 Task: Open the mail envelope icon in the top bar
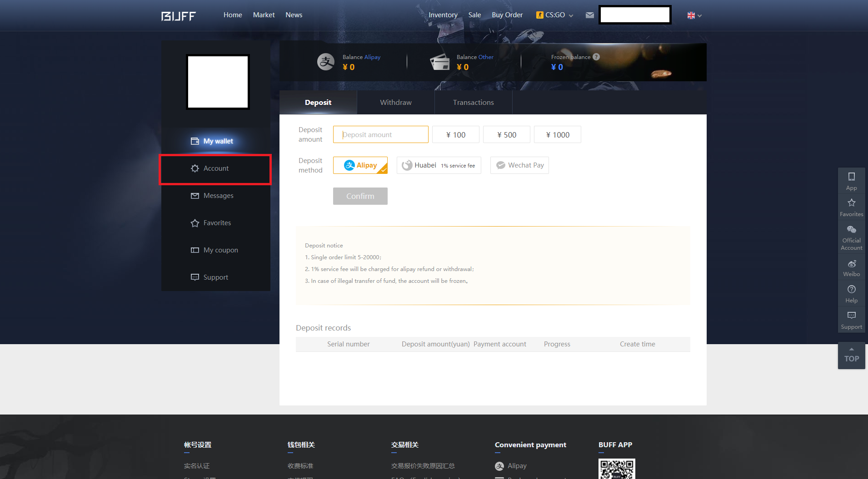tap(590, 15)
